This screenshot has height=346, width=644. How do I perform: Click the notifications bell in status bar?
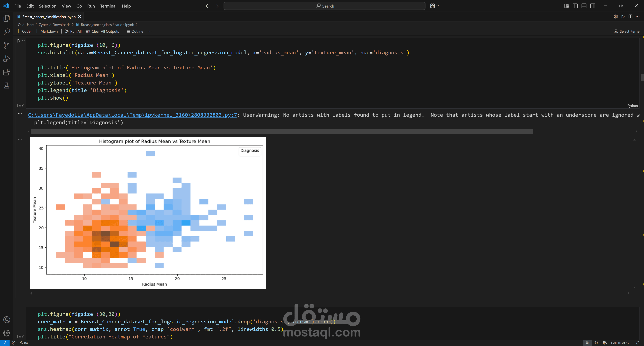coord(638,343)
